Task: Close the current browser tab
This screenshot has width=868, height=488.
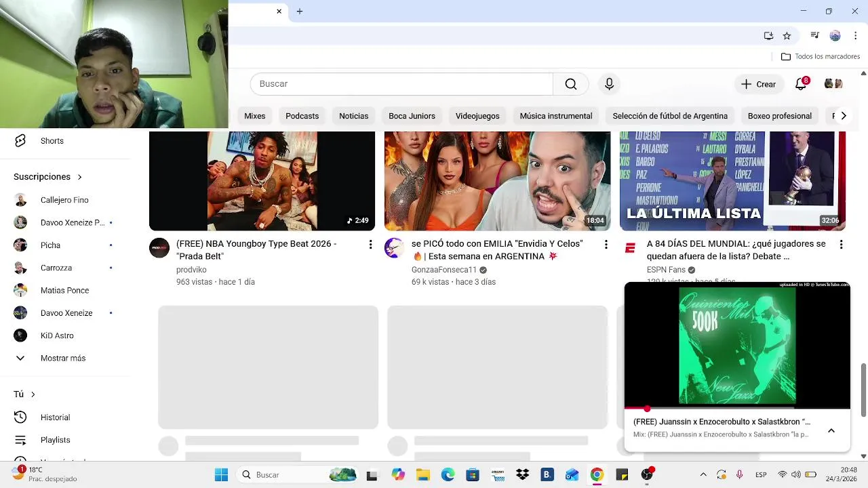Action: coord(279,11)
